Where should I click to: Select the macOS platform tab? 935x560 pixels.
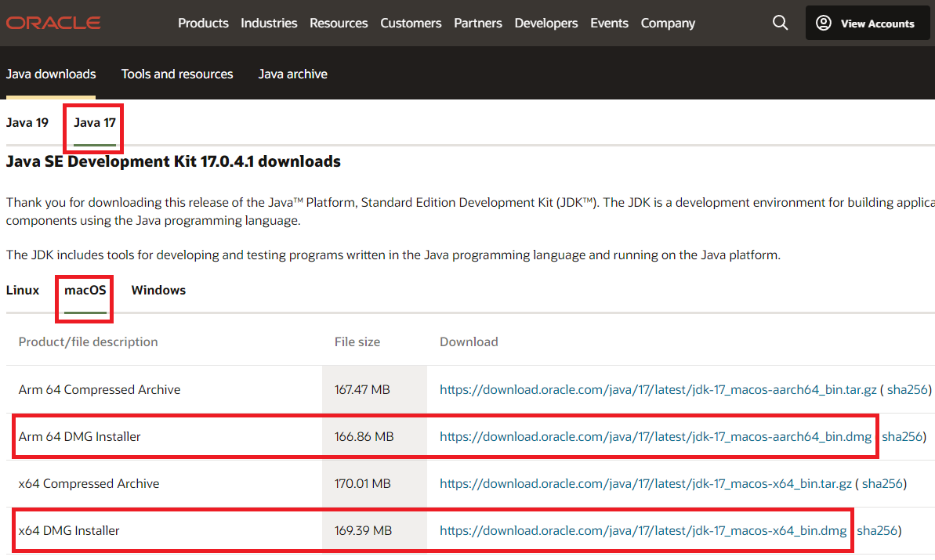point(85,290)
